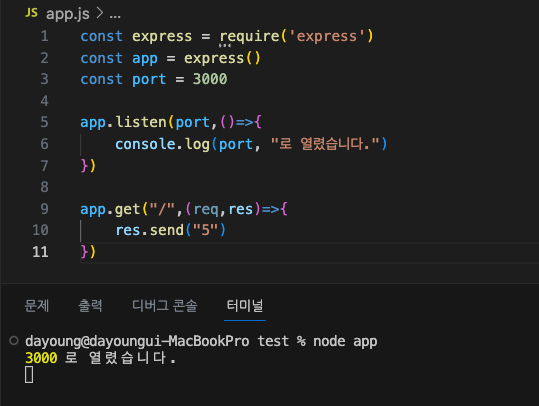This screenshot has width=539, height=406.
Task: Click line number 1 in gutter
Action: (x=44, y=36)
